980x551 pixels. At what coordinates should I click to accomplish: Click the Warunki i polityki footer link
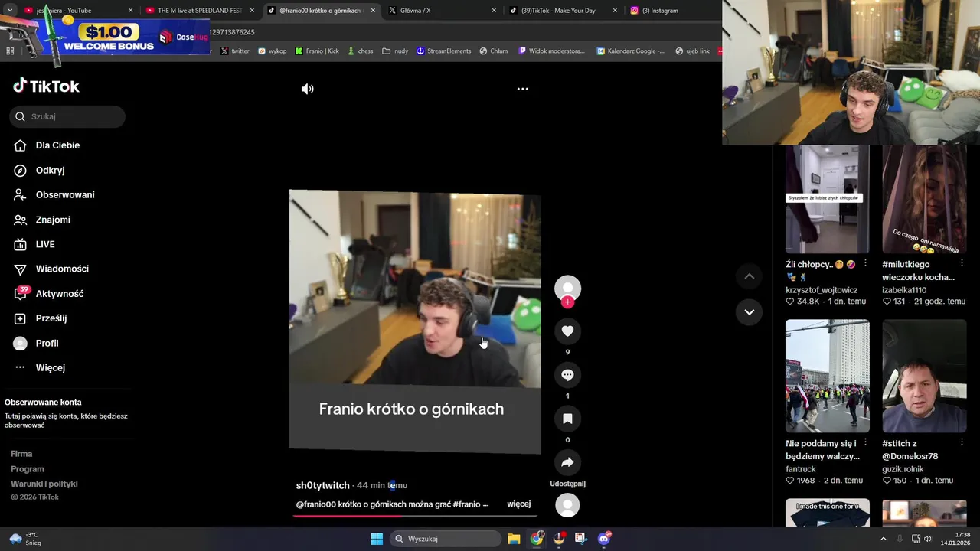point(44,484)
